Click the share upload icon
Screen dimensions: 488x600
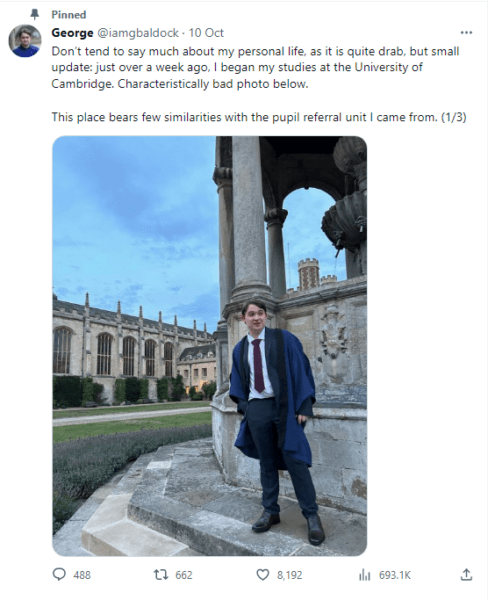(x=466, y=574)
